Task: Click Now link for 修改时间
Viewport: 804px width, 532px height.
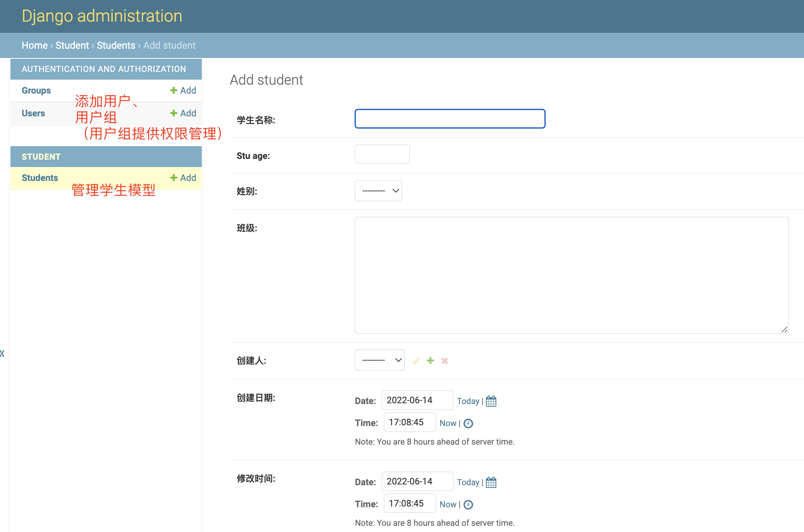Action: click(448, 504)
